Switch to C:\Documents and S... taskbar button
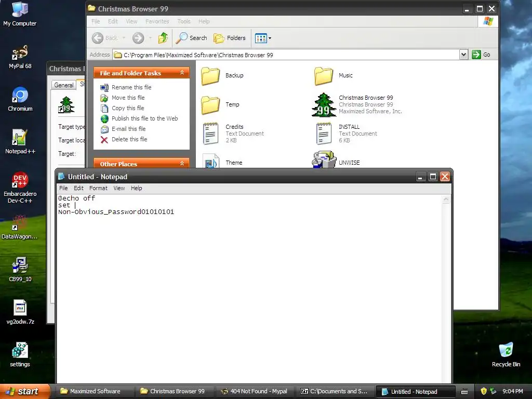 tap(335, 391)
